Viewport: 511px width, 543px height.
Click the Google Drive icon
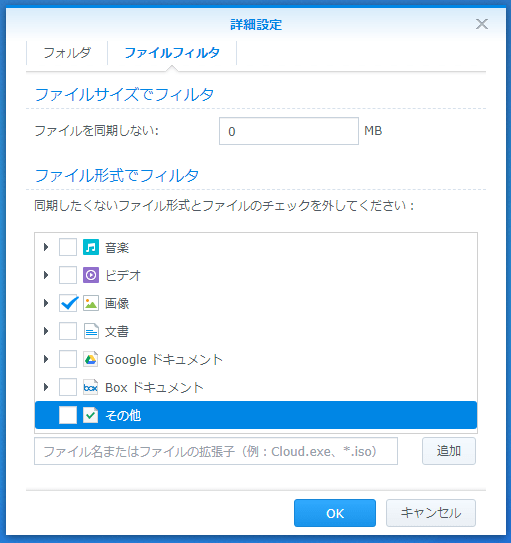91,359
